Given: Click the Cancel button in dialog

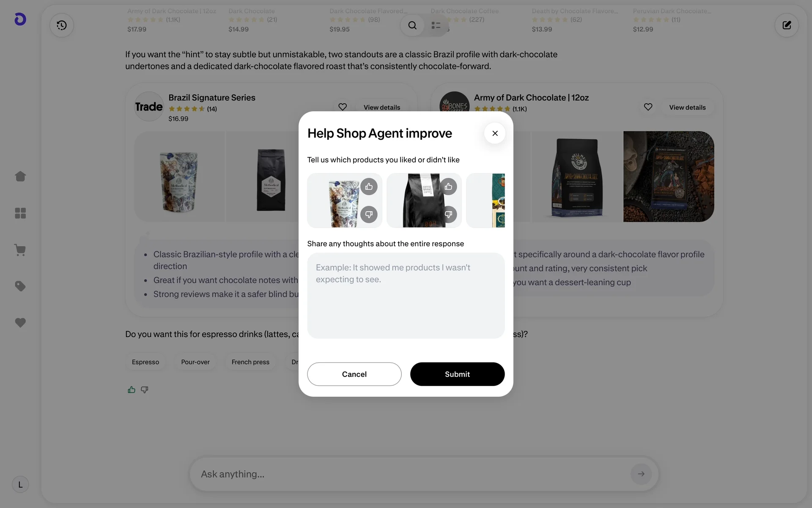Looking at the screenshot, I should point(354,374).
